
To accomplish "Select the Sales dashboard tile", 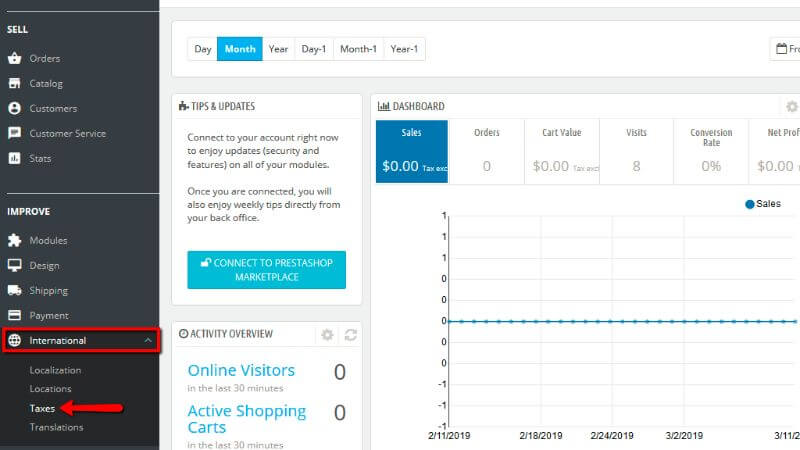I will point(412,152).
